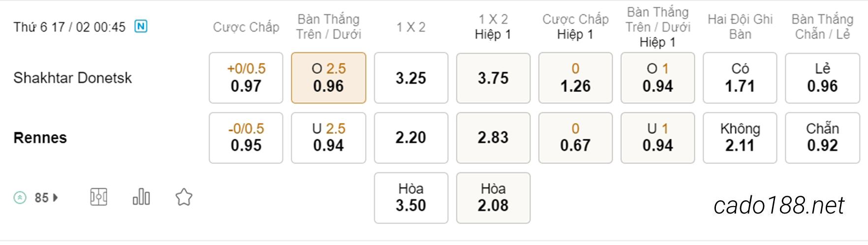Pick Chẵn even goals at 0.92
This screenshot has width=868, height=245.
click(x=822, y=138)
